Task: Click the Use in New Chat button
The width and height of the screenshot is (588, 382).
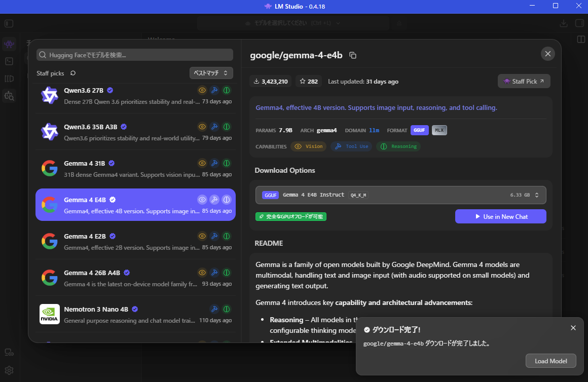Action: [x=501, y=216]
